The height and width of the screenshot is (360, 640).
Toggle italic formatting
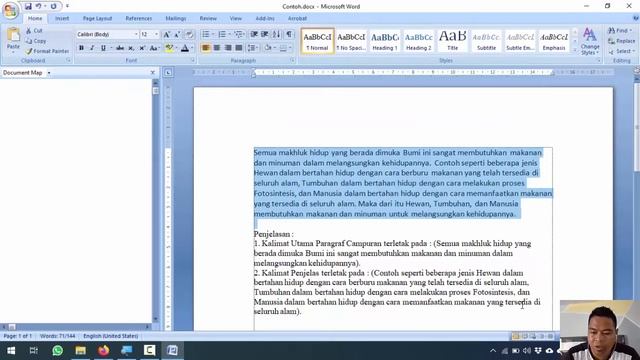(x=92, y=48)
